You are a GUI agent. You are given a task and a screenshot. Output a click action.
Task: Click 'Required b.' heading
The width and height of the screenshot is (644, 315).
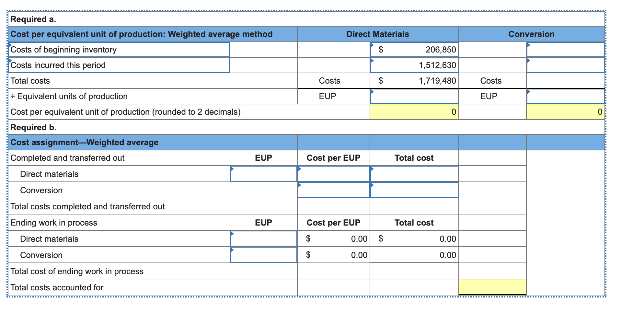pyautogui.click(x=33, y=127)
